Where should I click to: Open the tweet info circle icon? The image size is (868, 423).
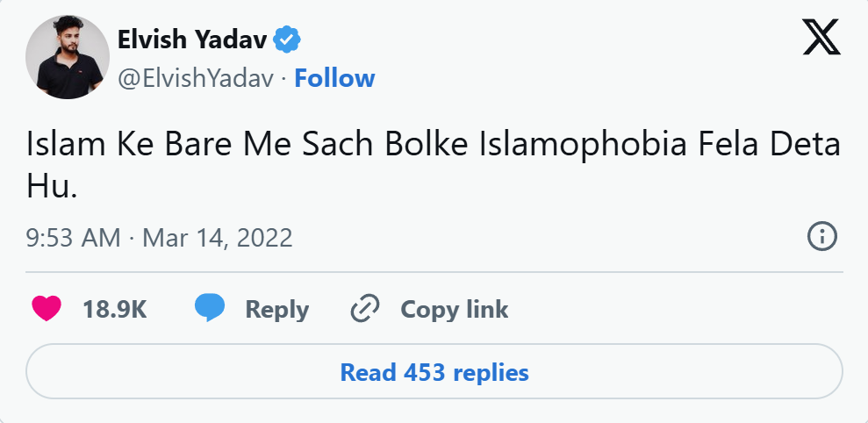[x=821, y=236]
